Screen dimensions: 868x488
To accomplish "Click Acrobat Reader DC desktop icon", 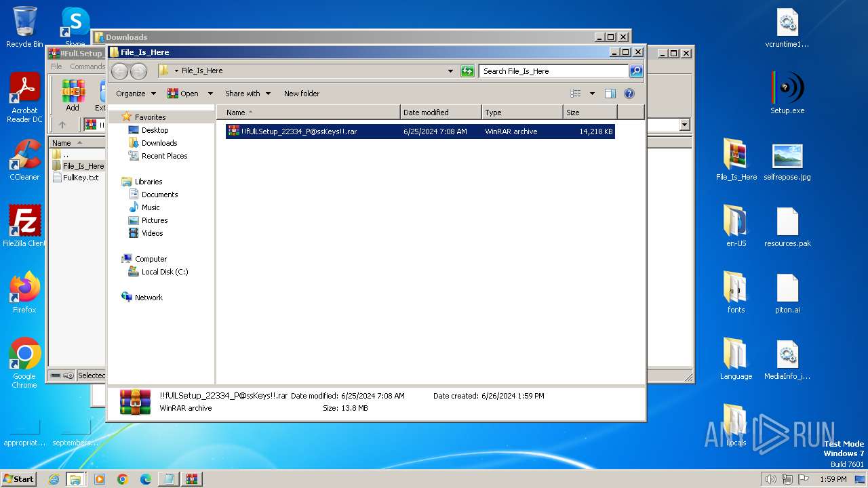I will [x=24, y=98].
